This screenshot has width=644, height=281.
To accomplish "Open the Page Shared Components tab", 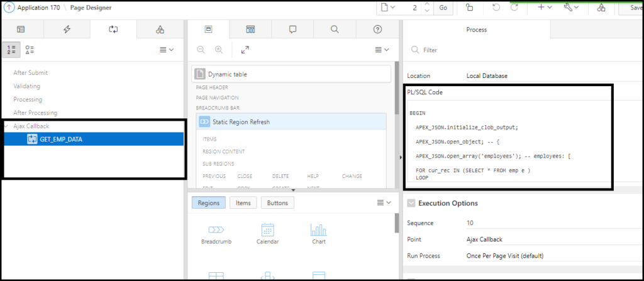I will [x=160, y=29].
